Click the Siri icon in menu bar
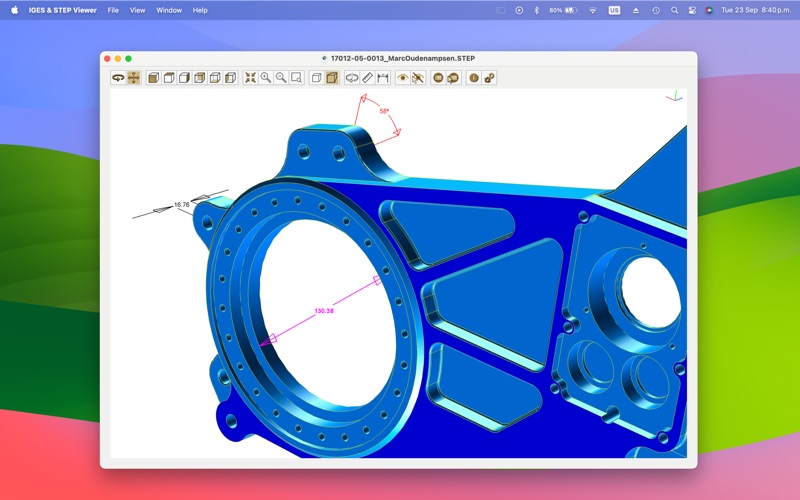The image size is (800, 500). [709, 10]
